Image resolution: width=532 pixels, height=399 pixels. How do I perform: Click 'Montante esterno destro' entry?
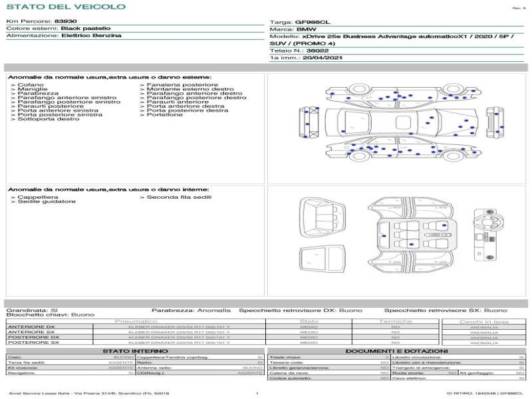tap(190, 89)
